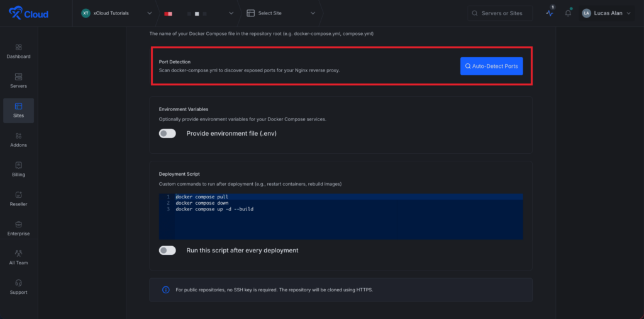The width and height of the screenshot is (644, 319).
Task: Toggle Run this script after every deployment
Action: pyautogui.click(x=167, y=250)
